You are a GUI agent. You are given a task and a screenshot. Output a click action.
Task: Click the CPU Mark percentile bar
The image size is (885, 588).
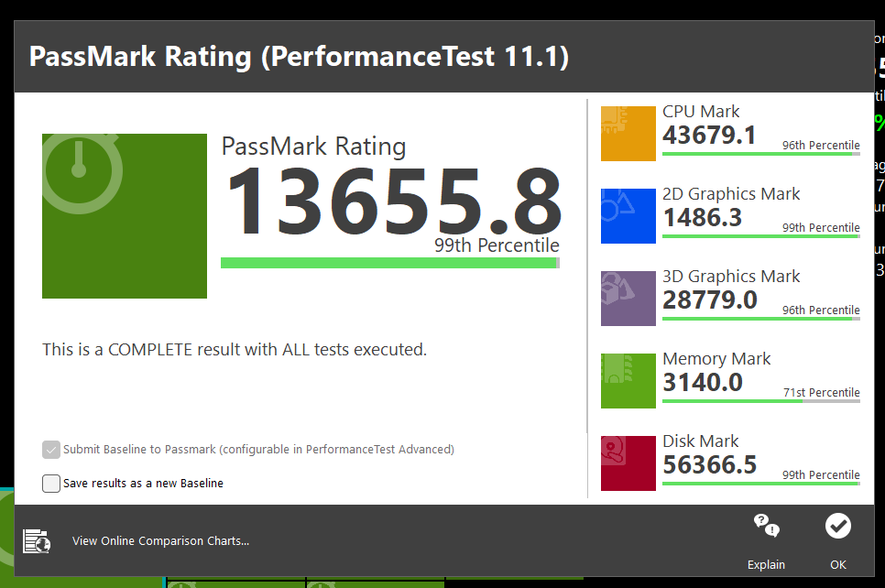pos(760,154)
